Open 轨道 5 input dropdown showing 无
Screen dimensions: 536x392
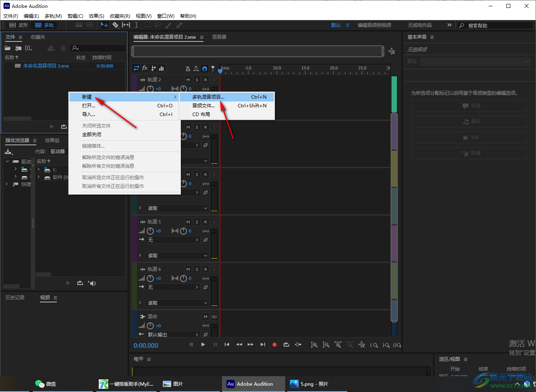pyautogui.click(x=173, y=240)
